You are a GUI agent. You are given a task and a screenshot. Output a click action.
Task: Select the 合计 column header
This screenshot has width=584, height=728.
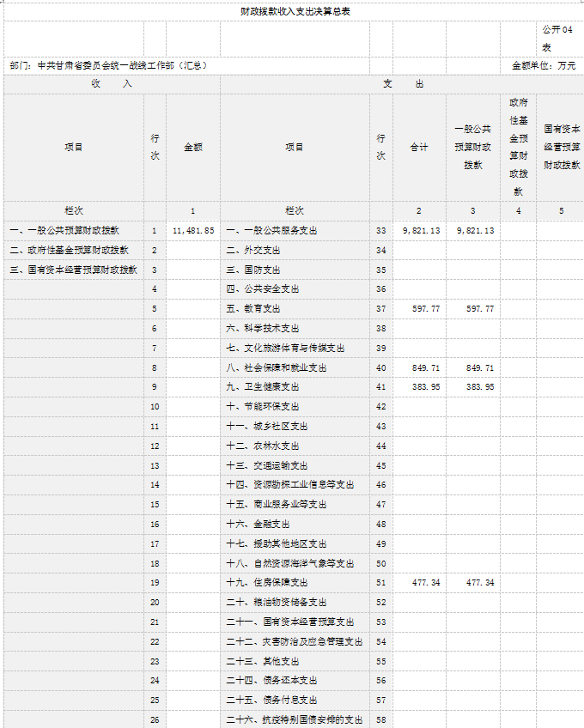coord(418,147)
